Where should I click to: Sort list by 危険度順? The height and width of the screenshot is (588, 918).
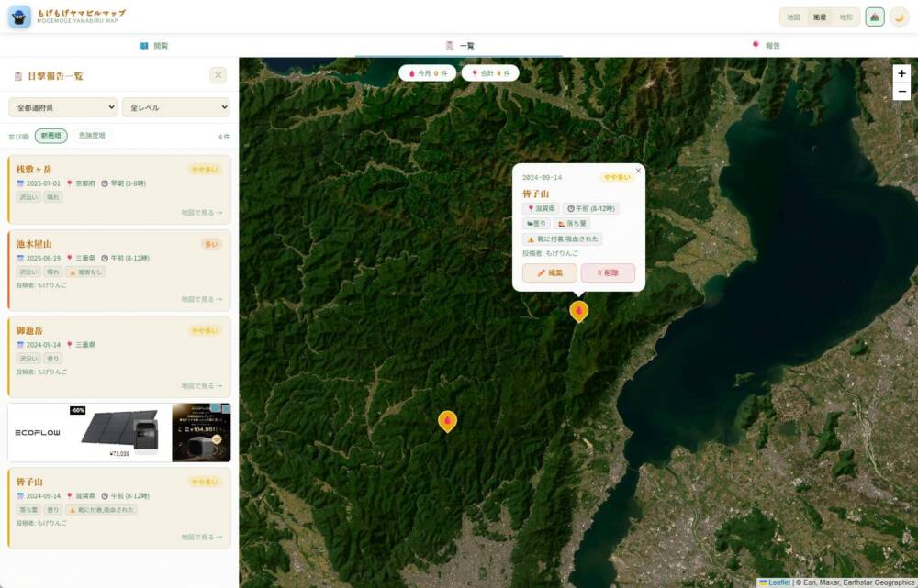[x=92, y=136]
